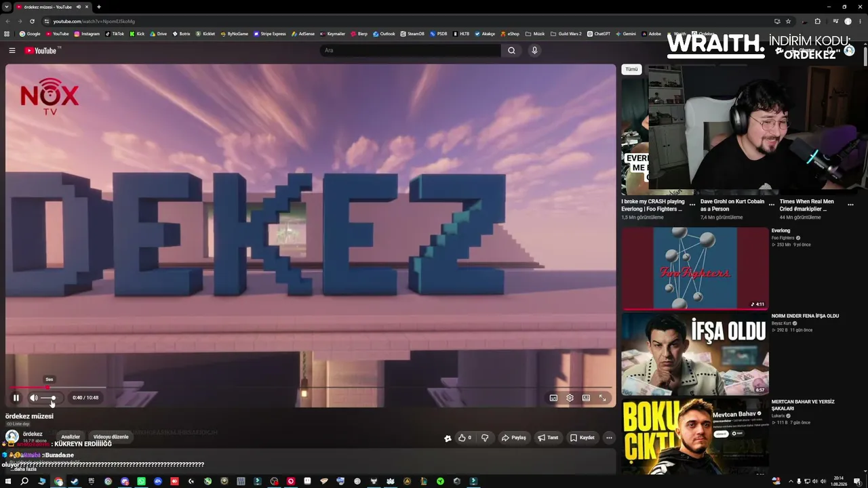Viewport: 868px width, 488px height.
Task: Open the SteamDB bookmark
Action: click(412, 34)
